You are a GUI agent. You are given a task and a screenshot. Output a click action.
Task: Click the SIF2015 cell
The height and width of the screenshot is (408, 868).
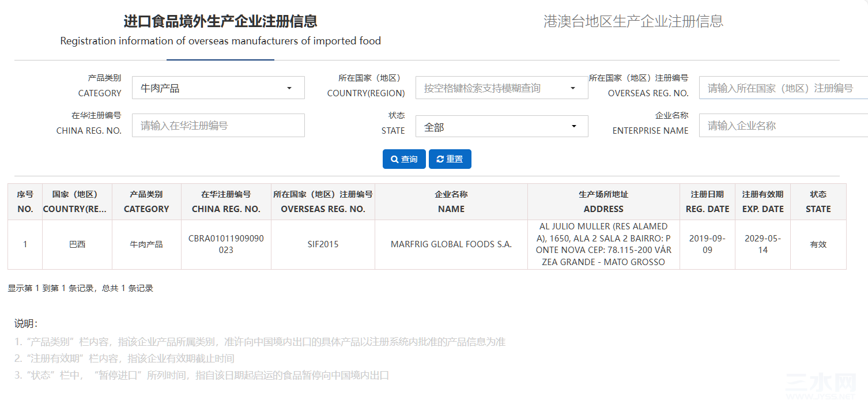pyautogui.click(x=323, y=244)
